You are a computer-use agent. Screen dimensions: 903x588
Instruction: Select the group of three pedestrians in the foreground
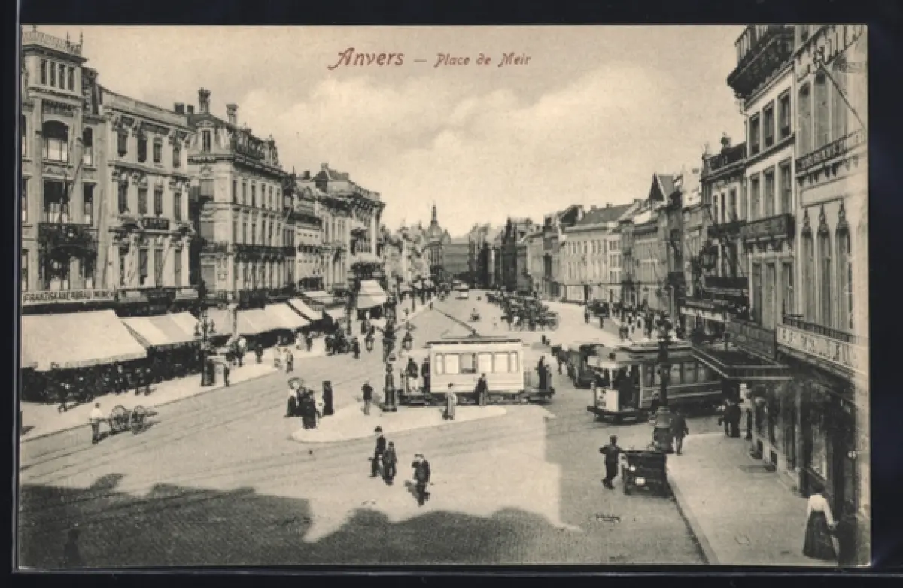(397, 462)
